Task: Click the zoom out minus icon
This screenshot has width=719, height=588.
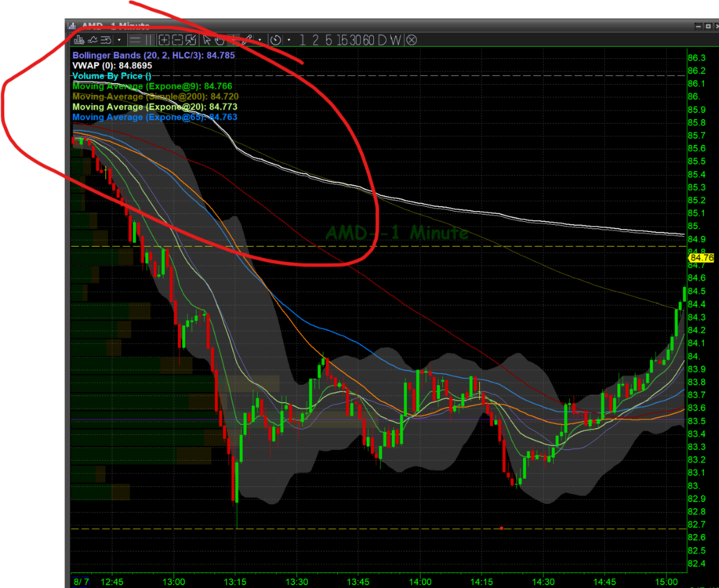Action: tap(178, 39)
